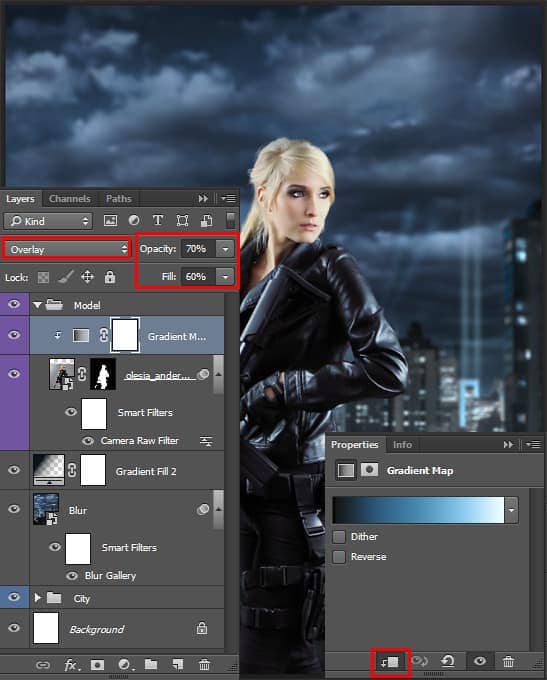Switch to the Channels tab
547x680 pixels.
click(69, 199)
